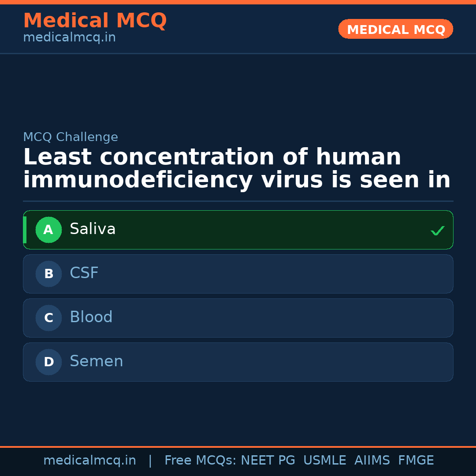The height and width of the screenshot is (476, 476).
Task: Click the letter D circle badge
Action: click(x=48, y=362)
